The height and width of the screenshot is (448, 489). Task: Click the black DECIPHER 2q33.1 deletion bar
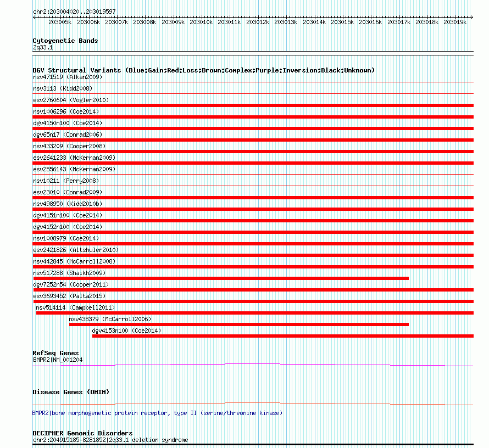click(x=253, y=445)
